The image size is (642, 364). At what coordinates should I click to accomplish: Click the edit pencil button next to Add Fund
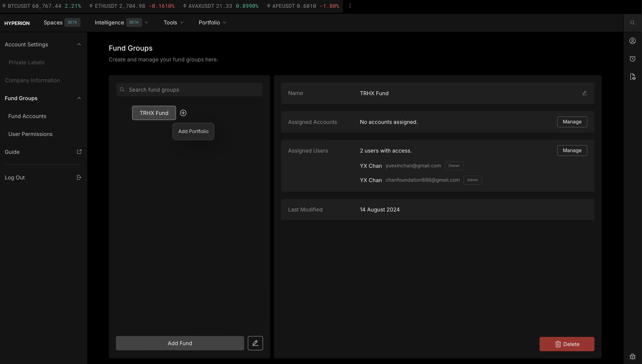pos(255,343)
